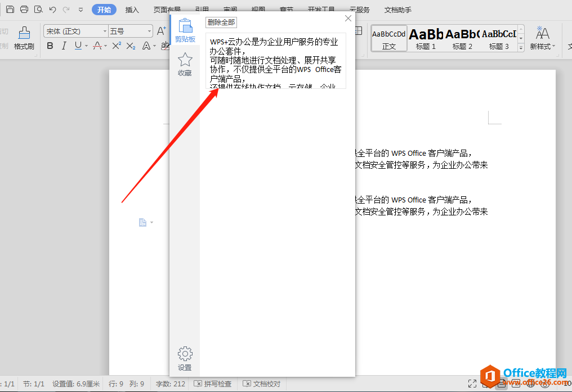Apply the 标题 1 style
Screen dimensions: 572x392
click(x=426, y=39)
